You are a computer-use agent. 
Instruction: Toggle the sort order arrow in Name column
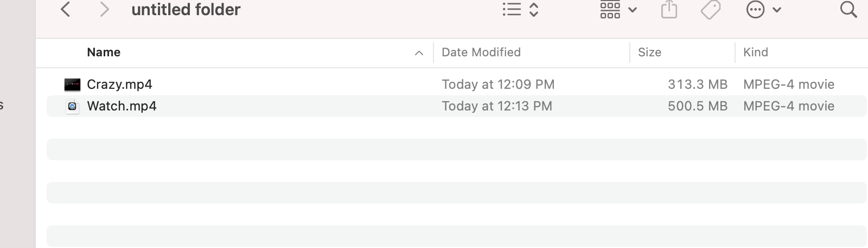(419, 53)
